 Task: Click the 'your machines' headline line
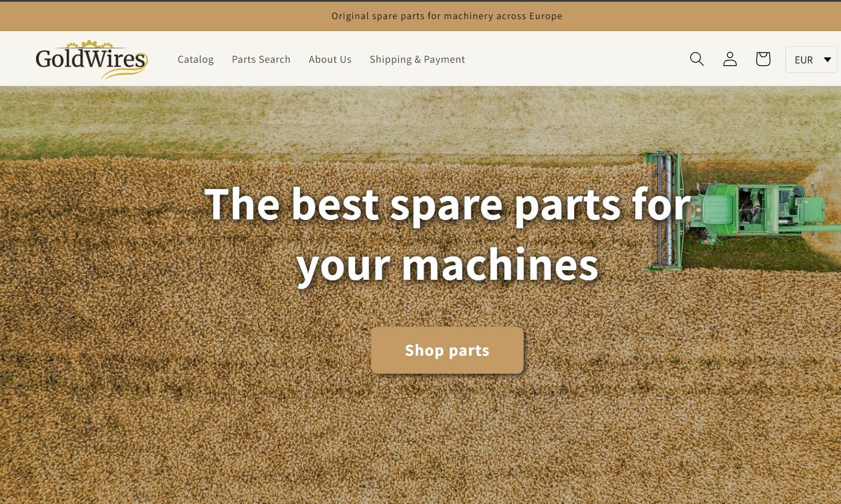[447, 264]
